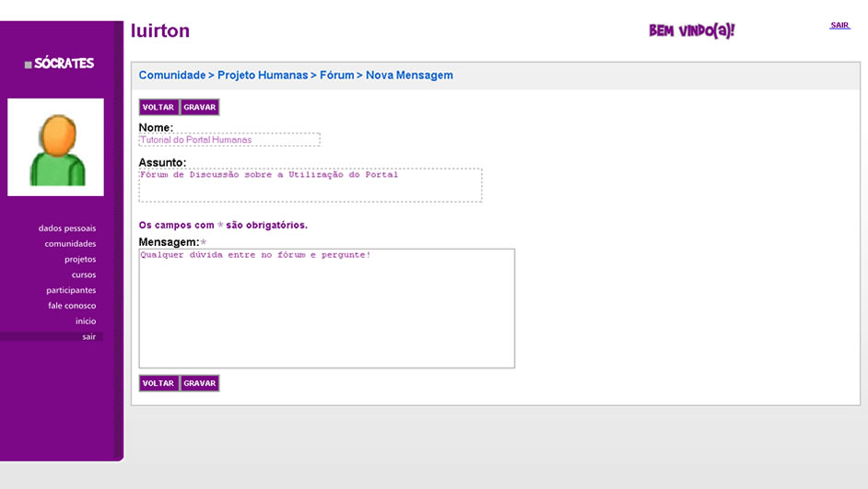Select cursos in the sidebar menu
This screenshot has width=868, height=489.
point(84,275)
